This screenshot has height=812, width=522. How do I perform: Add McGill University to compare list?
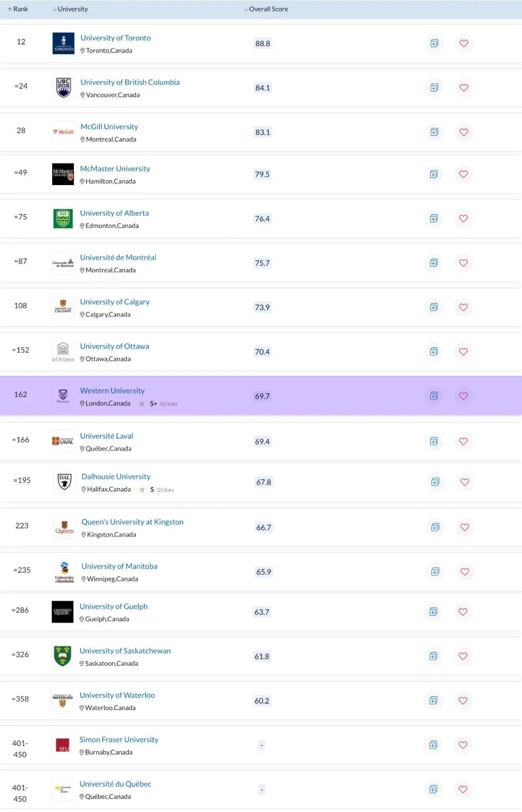pyautogui.click(x=434, y=132)
